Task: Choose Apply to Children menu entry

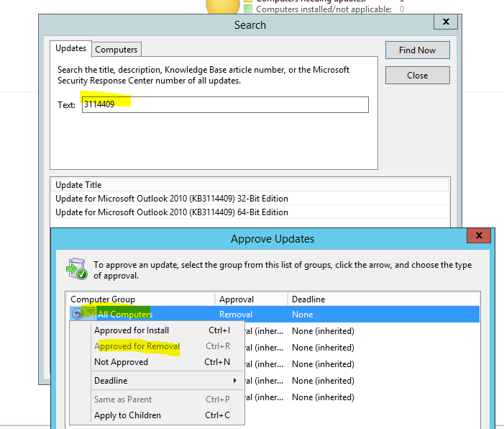Action: pyautogui.click(x=157, y=415)
